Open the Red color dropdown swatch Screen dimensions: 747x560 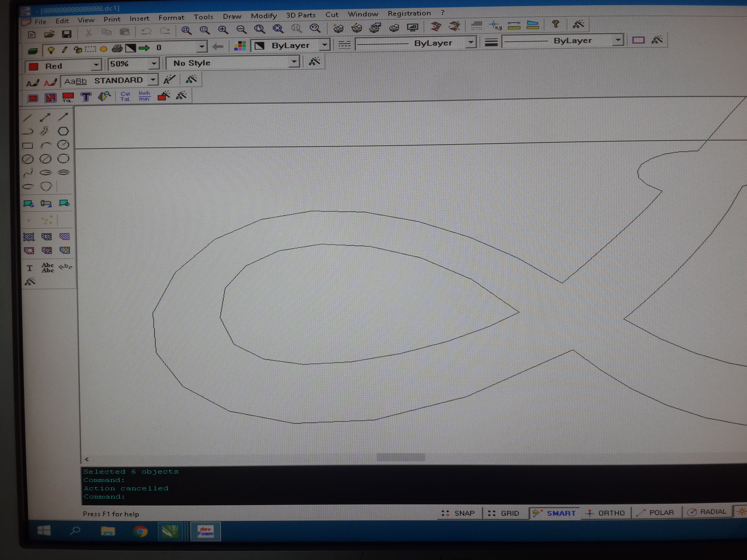tap(96, 65)
